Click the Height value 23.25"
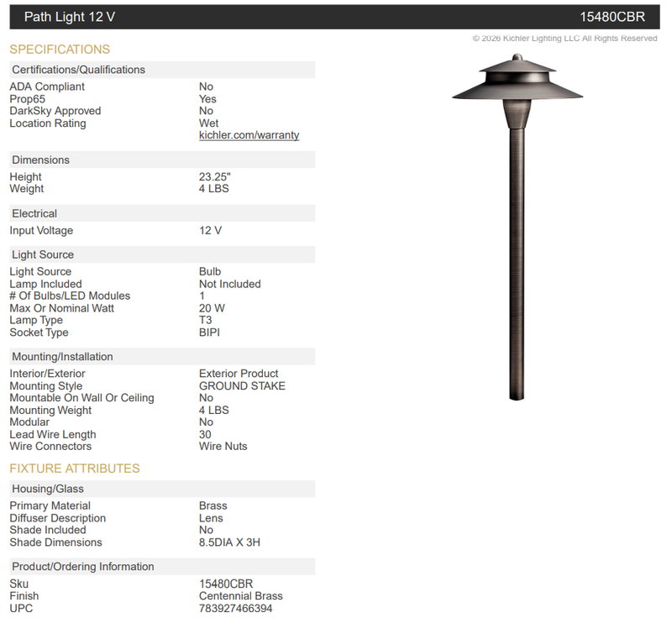 click(215, 176)
